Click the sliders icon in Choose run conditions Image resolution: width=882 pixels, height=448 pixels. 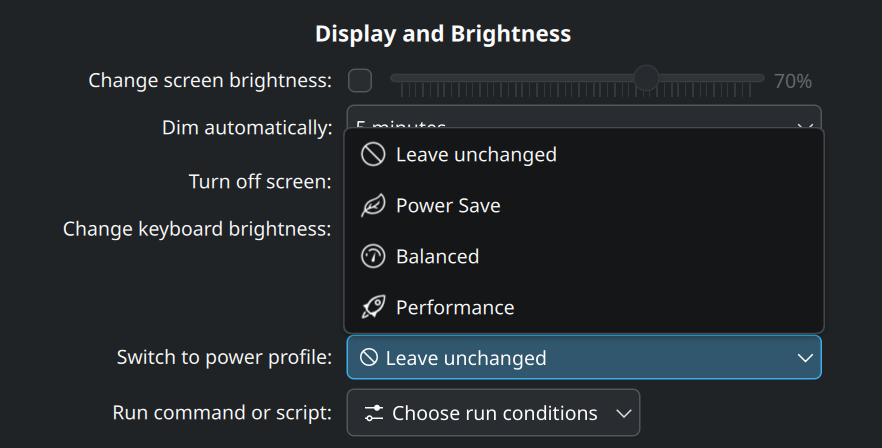[x=374, y=413]
